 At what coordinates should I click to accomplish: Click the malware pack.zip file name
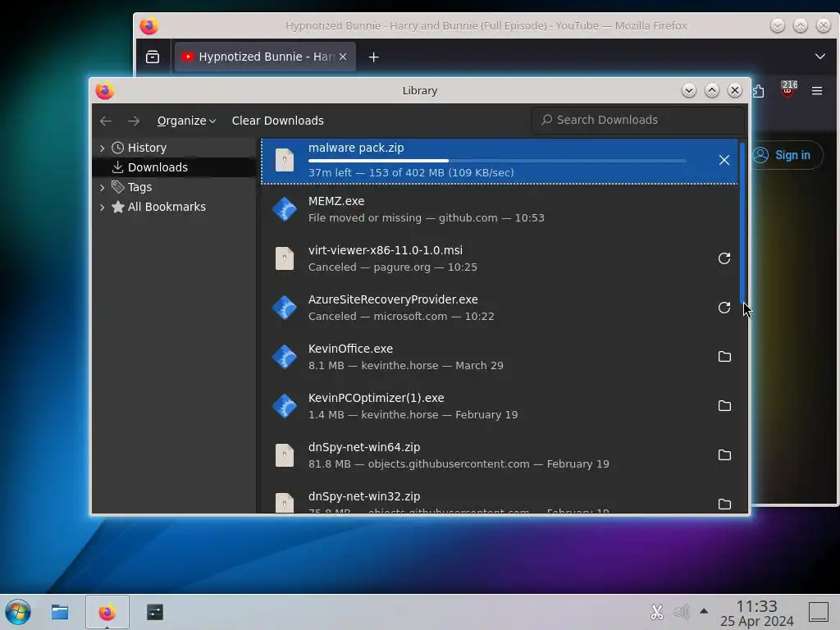pos(356,148)
